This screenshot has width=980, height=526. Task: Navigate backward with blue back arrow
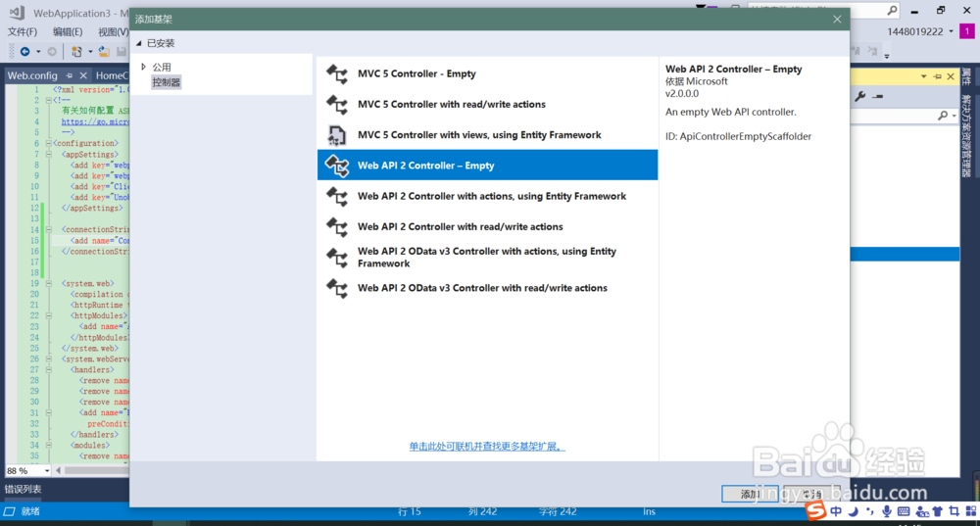tap(25, 52)
